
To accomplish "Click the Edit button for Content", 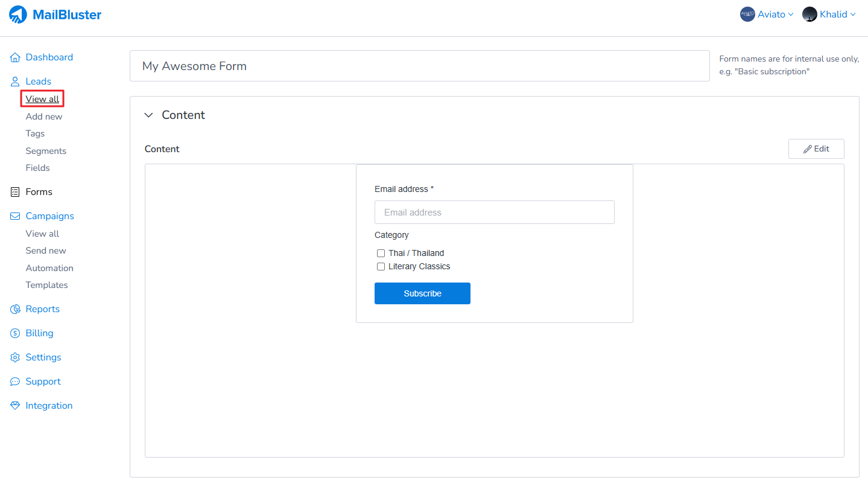I will click(816, 149).
